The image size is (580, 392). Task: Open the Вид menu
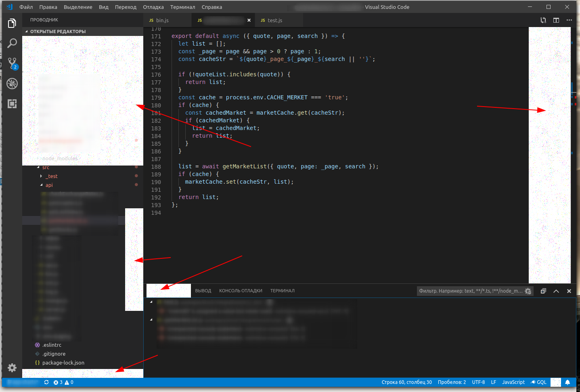pyautogui.click(x=103, y=7)
